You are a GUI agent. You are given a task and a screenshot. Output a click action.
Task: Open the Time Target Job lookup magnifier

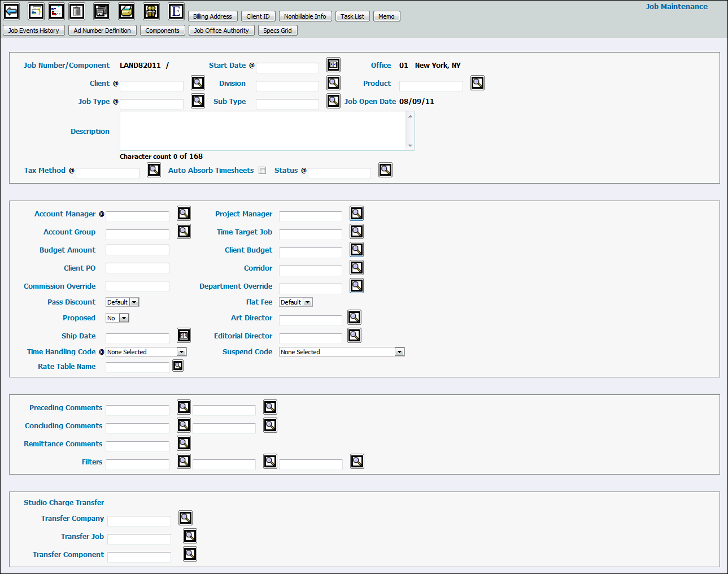(x=356, y=231)
